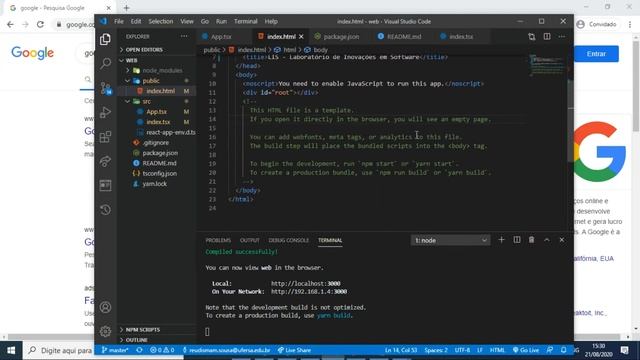Click HTML language mode in status bar
The height and width of the screenshot is (360, 640).
coord(497,350)
